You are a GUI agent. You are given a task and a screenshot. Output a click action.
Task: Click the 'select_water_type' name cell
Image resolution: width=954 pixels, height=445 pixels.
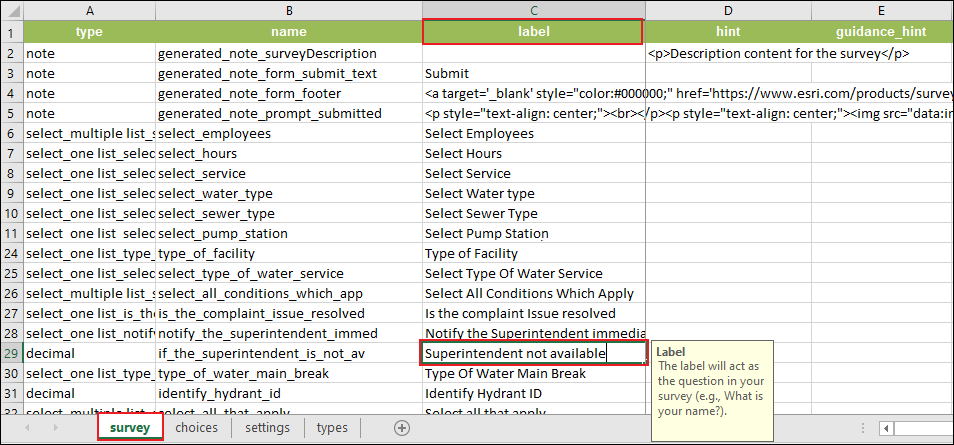288,193
